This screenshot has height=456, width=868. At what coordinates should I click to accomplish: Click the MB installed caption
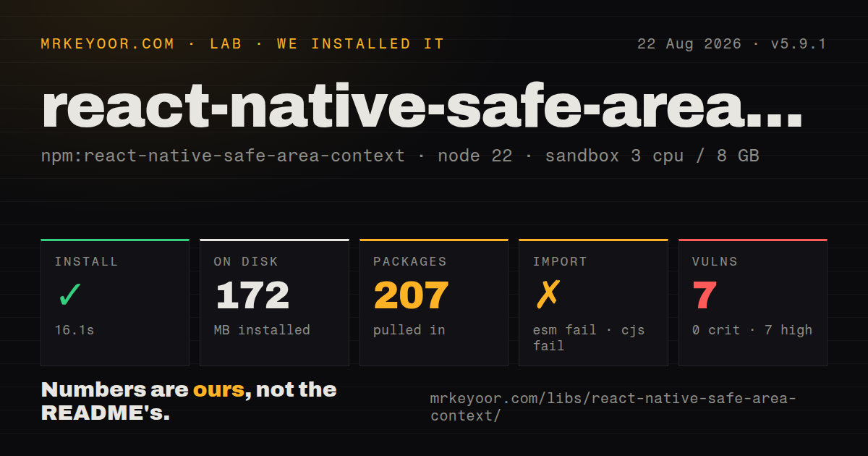(x=262, y=330)
